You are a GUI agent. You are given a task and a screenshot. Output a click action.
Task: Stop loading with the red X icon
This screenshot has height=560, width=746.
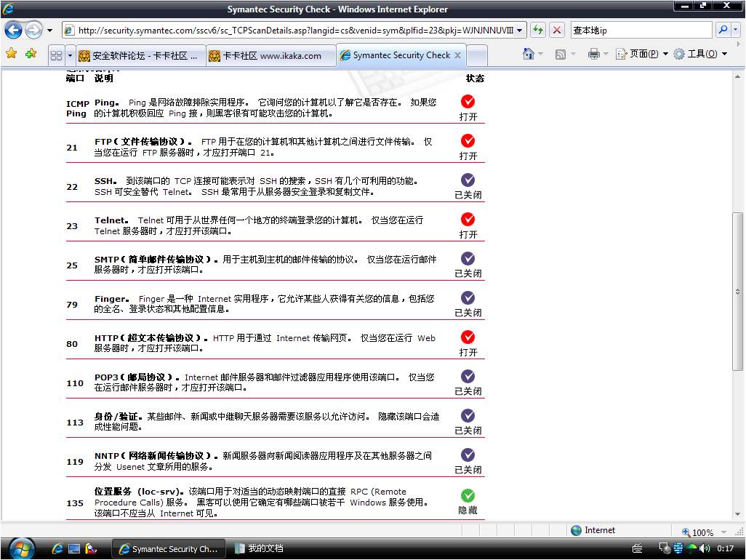coord(557,31)
